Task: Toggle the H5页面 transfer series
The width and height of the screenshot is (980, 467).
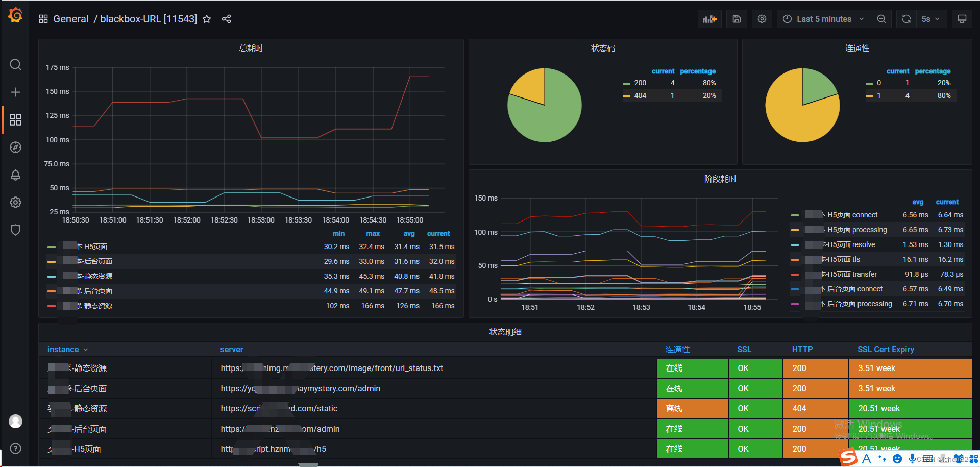Action: click(841, 275)
